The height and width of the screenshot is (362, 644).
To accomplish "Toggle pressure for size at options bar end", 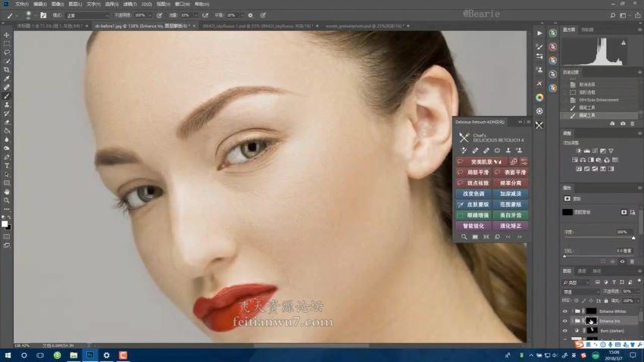I will tap(263, 15).
